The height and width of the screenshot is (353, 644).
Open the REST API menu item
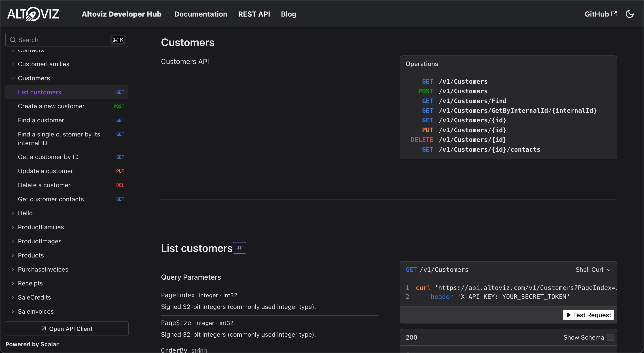pos(254,14)
